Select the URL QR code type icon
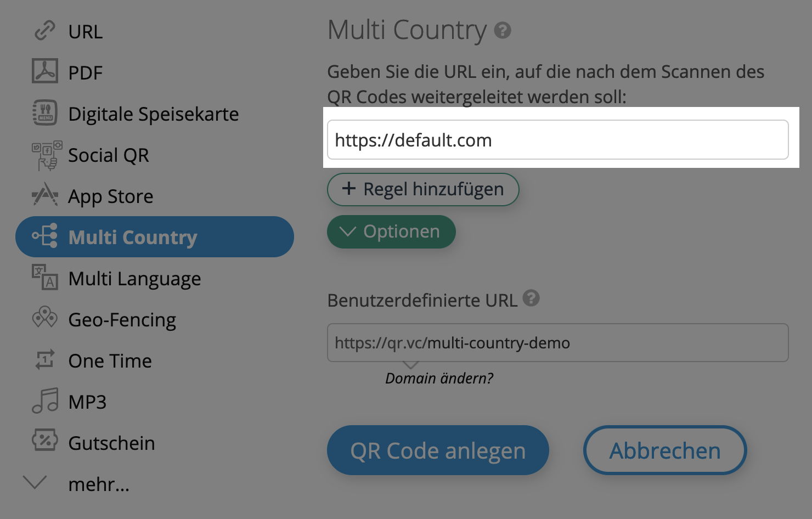812x519 pixels. 44,31
